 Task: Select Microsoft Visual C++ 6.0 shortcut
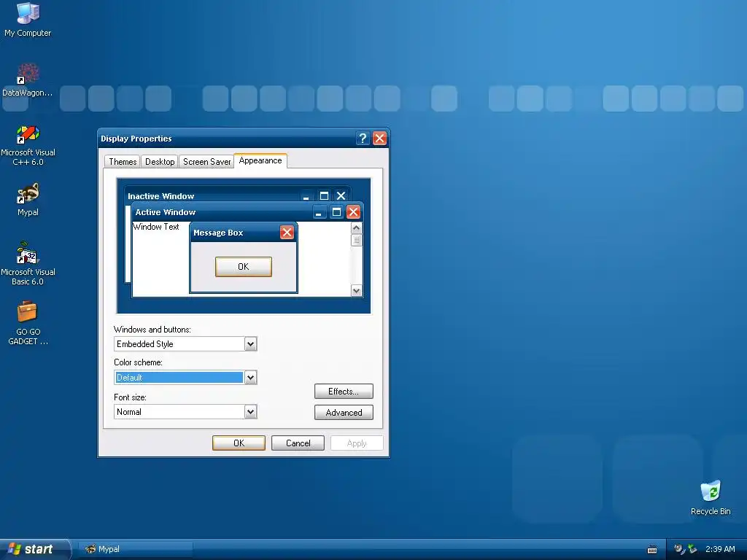(28, 145)
